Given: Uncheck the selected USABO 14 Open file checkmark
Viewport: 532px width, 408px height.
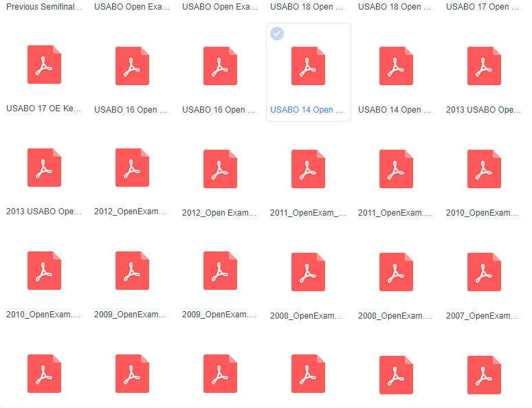Looking at the screenshot, I should (x=277, y=34).
